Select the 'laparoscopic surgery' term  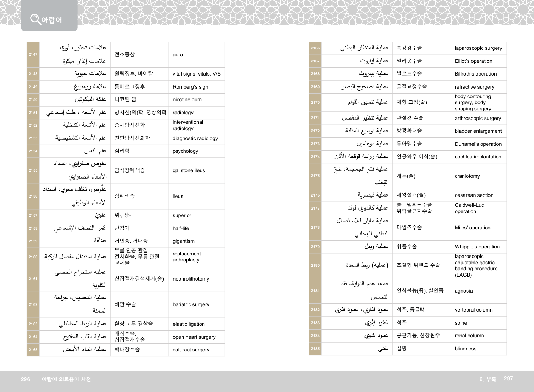(x=478, y=48)
